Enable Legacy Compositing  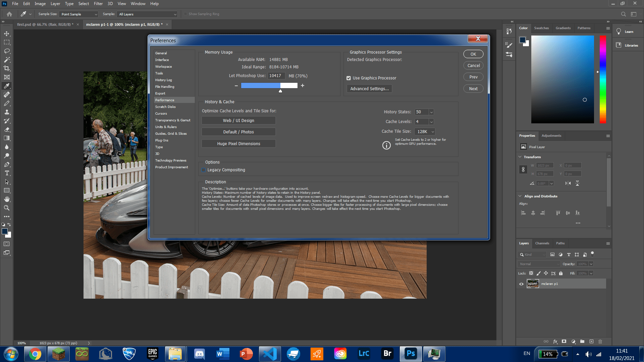click(x=203, y=170)
